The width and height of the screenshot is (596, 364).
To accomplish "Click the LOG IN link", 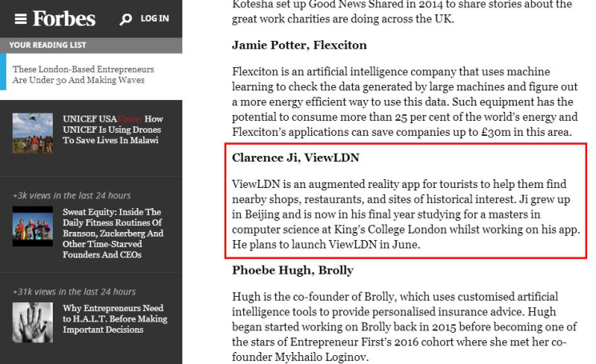I will [x=154, y=18].
